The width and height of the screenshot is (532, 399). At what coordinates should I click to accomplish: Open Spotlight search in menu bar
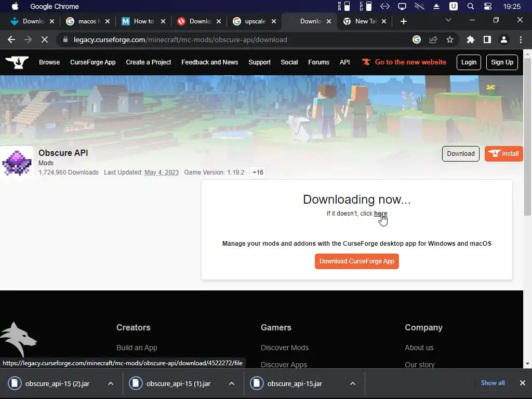click(x=471, y=6)
